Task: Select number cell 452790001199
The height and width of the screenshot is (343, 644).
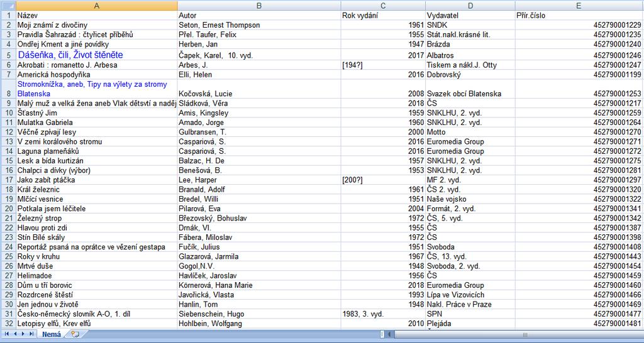Action: pos(579,75)
